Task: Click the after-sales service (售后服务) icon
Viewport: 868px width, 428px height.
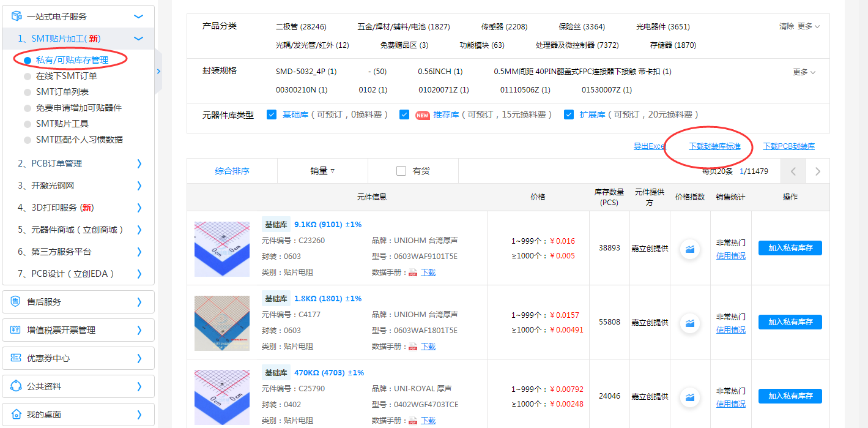Action: pos(17,302)
